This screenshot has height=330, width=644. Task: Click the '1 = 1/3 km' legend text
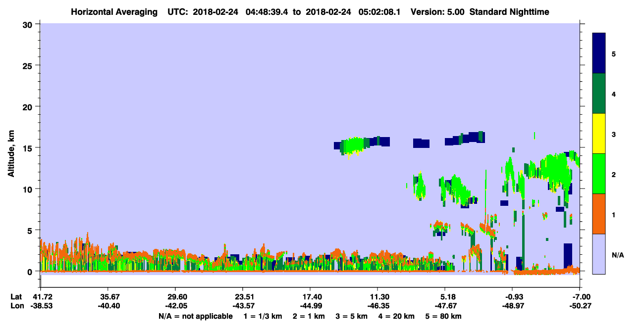click(263, 316)
